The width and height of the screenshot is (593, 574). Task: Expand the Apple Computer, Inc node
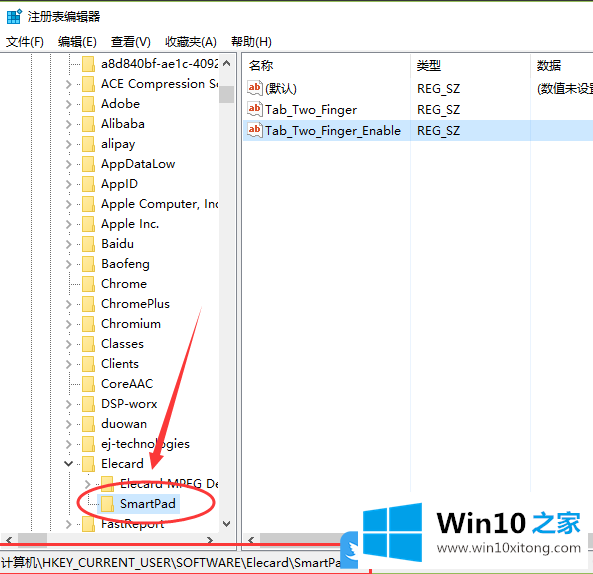click(x=68, y=204)
